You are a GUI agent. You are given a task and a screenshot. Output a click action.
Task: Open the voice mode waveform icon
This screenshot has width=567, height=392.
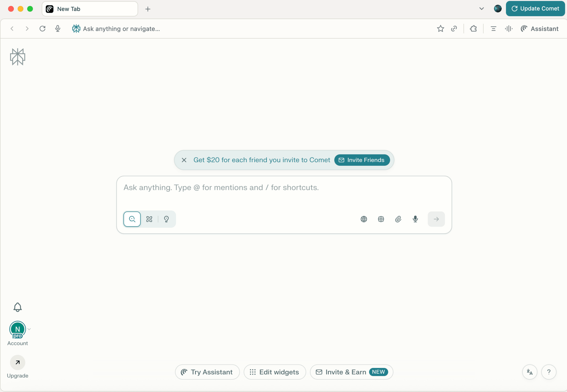tap(509, 29)
